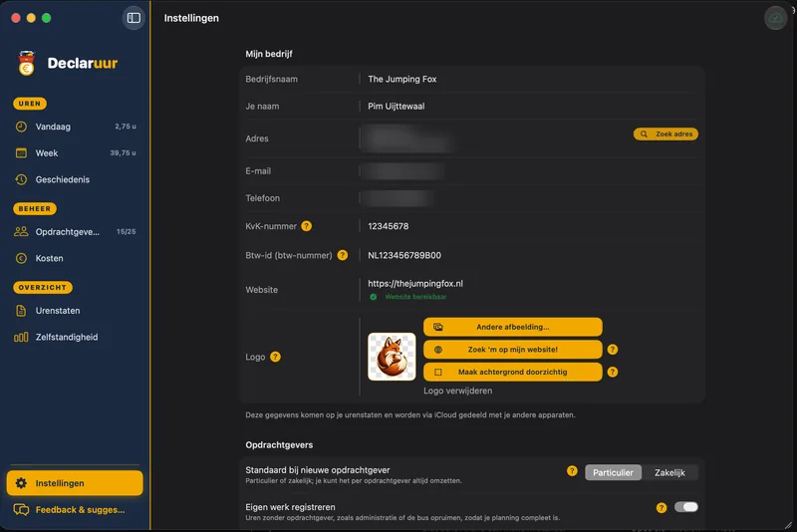This screenshot has height=532, width=797.
Task: Click Logo verwijderen link
Action: [457, 391]
